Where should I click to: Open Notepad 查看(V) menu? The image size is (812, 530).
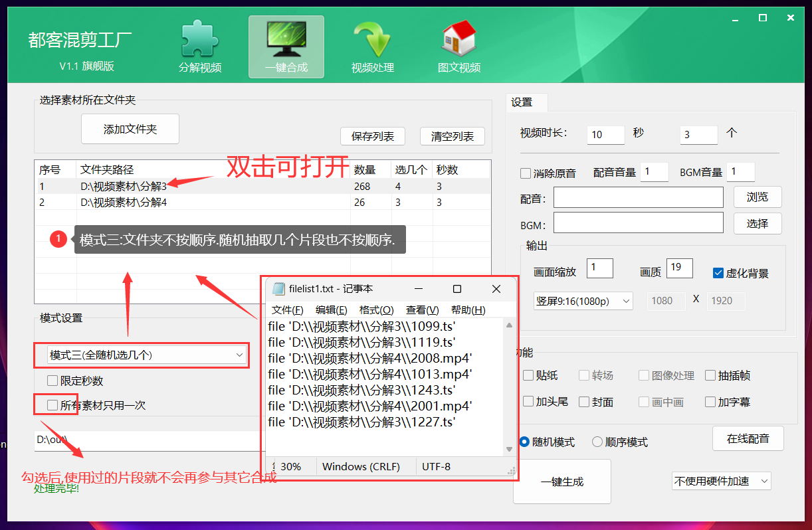pos(423,310)
